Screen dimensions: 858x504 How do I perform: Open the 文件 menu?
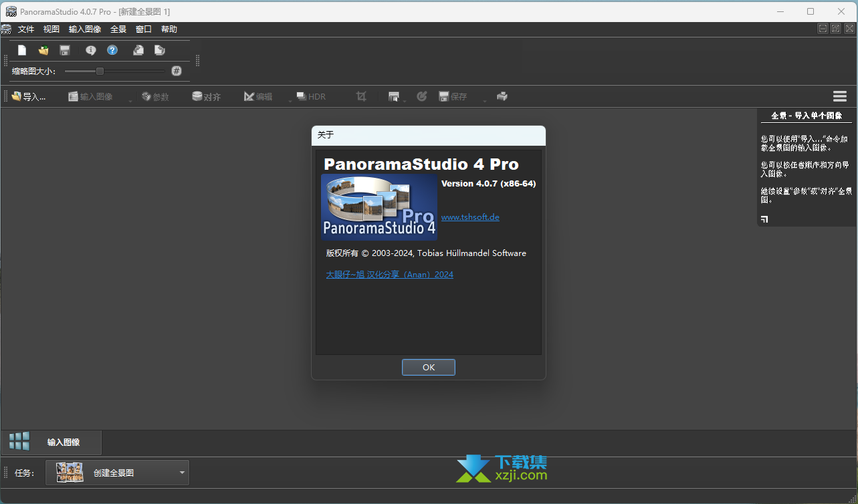[x=26, y=29]
